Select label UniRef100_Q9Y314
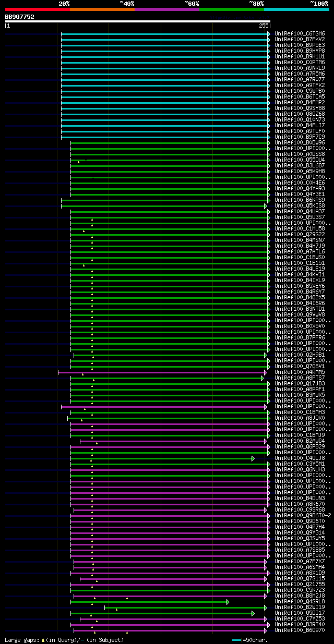334x644 pixels. click(300, 532)
